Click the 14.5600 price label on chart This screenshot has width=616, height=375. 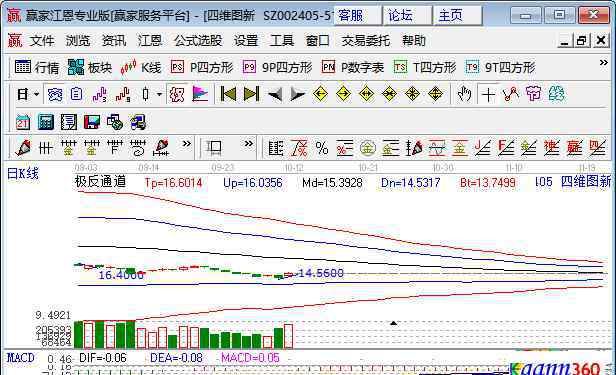click(x=321, y=273)
